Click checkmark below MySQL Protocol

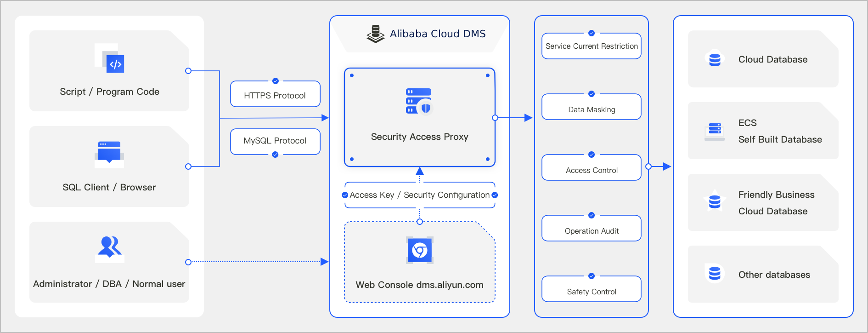click(275, 155)
